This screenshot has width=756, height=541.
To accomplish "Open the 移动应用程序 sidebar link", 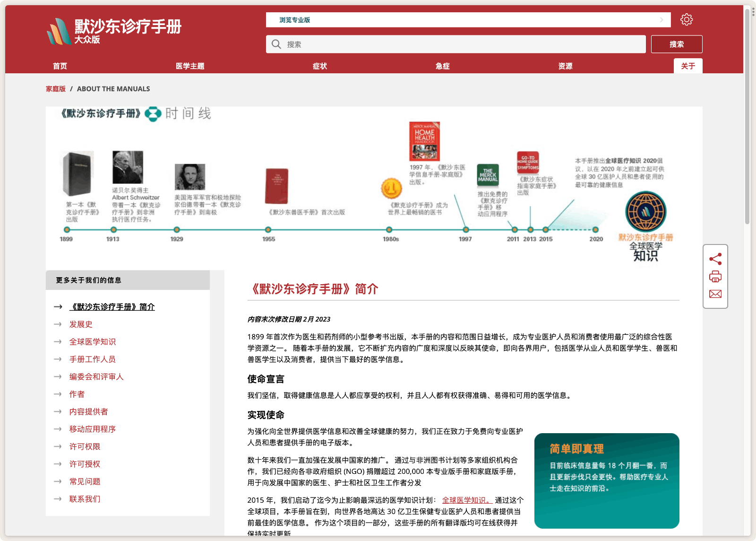I will click(x=93, y=429).
